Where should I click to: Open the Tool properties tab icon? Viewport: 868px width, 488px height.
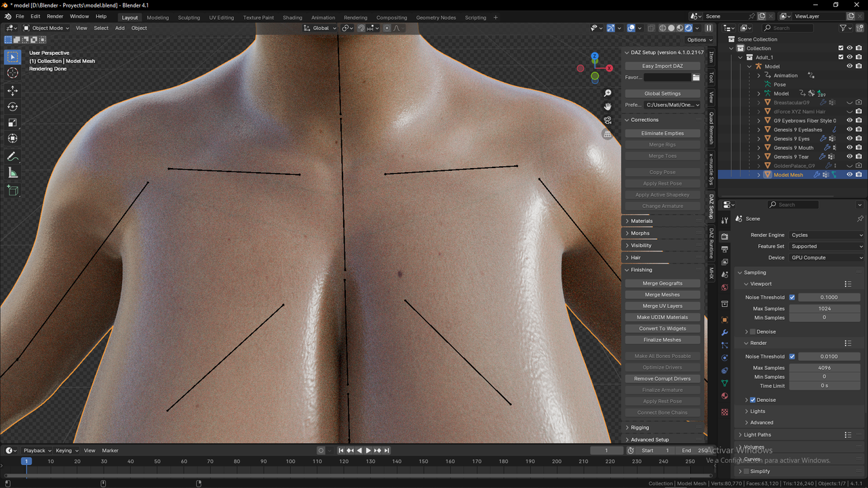[x=724, y=219]
